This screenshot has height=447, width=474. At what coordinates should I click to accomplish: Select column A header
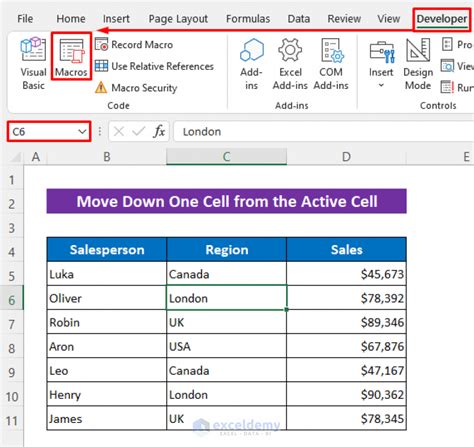point(35,157)
